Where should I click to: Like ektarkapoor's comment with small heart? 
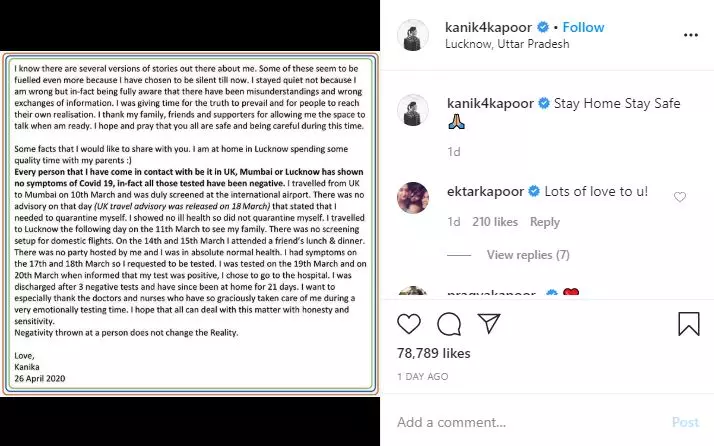coord(679,197)
